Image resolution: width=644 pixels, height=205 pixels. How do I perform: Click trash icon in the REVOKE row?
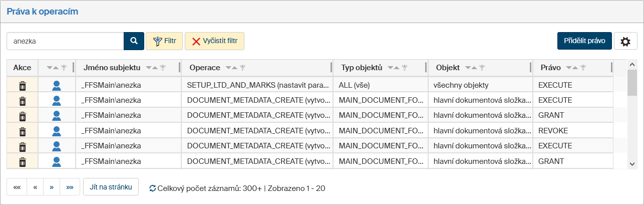[x=22, y=131]
